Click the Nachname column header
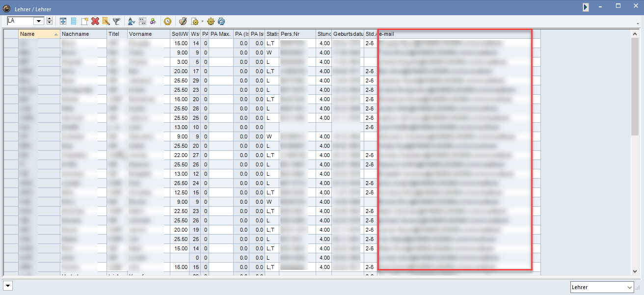 [83, 34]
